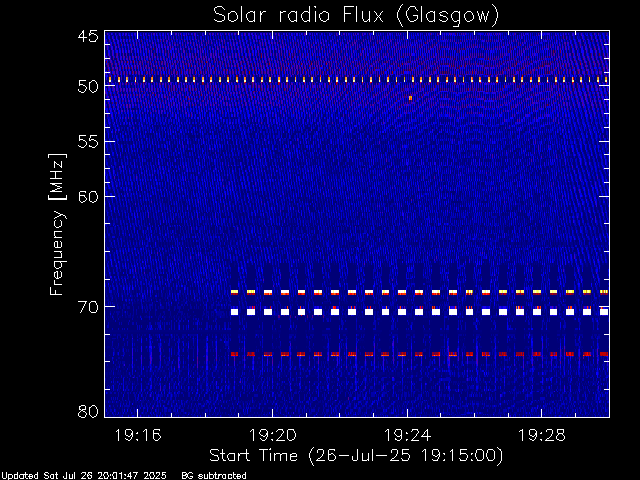Click the 60 MHz tick label
Viewport: 640px width, 480px height.
[x=88, y=196]
